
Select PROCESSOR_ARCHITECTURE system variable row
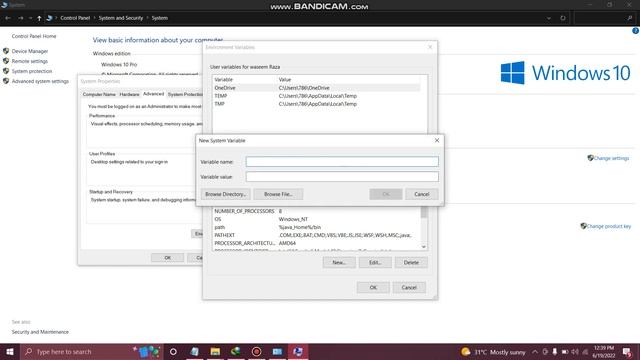coord(317,243)
